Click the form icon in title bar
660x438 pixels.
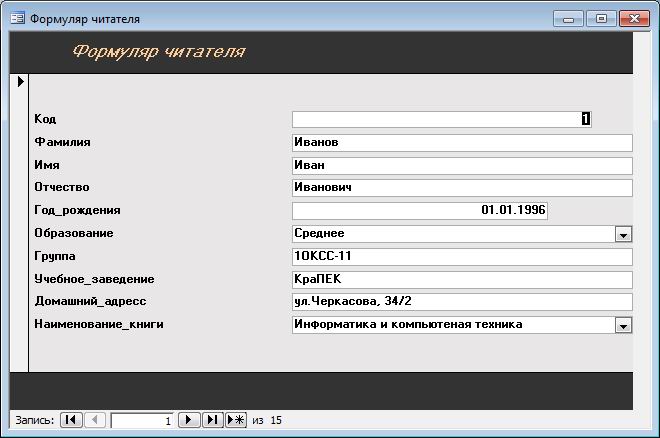click(17, 19)
